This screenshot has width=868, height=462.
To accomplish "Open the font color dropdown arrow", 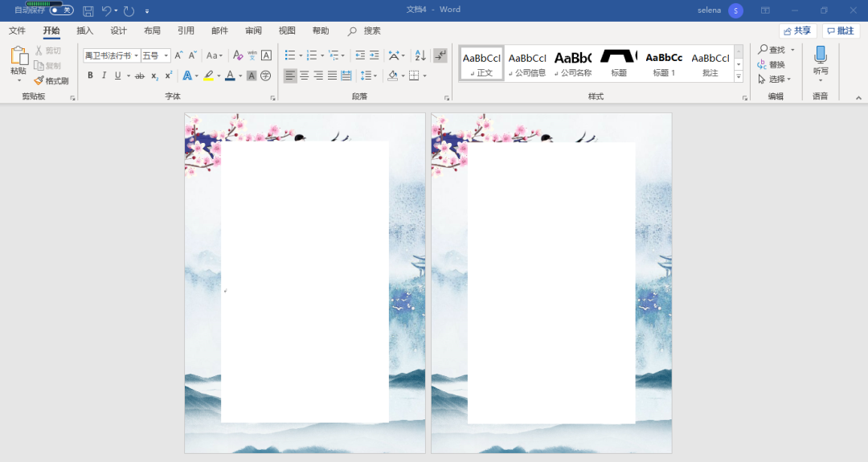I will 240,76.
